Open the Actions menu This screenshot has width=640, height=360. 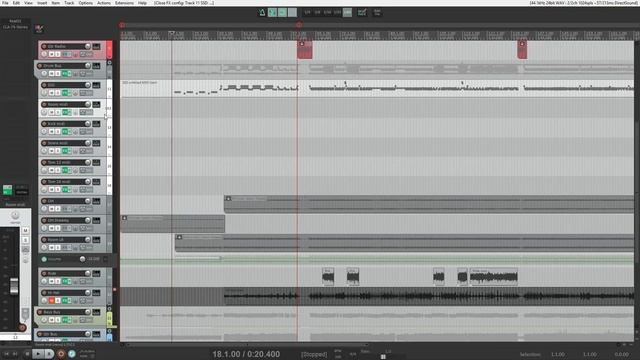104,3
